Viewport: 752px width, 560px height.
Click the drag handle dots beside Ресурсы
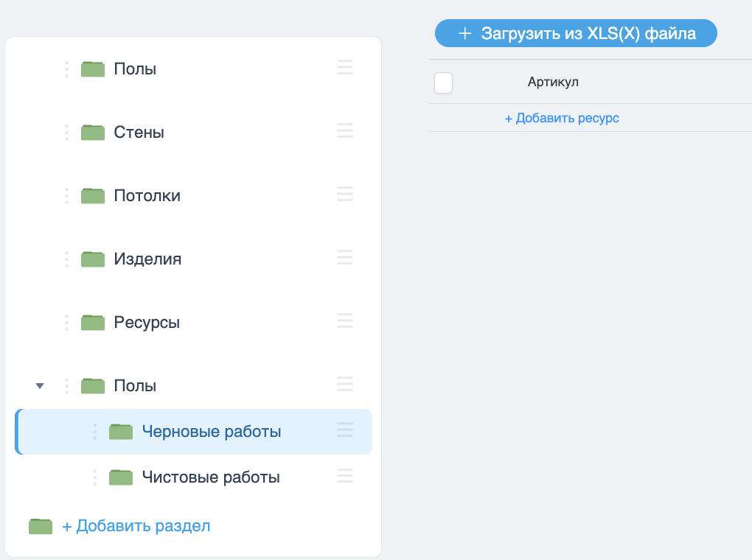coord(66,322)
